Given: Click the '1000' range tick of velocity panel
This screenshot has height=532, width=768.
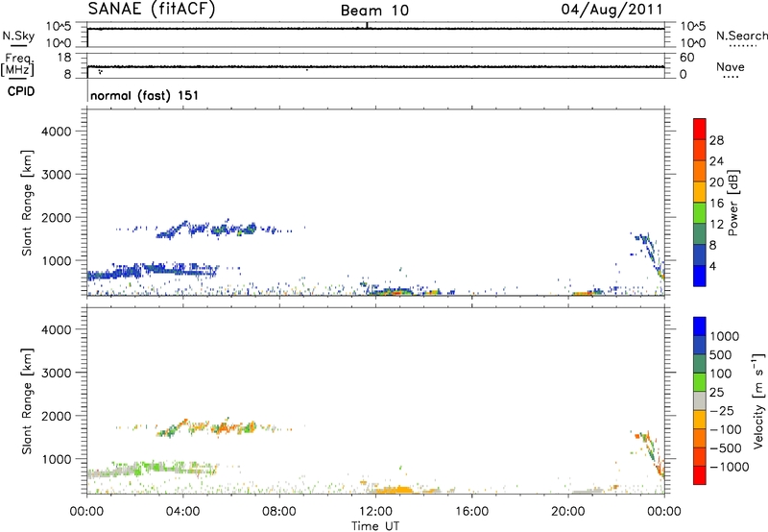Looking at the screenshot, I should click(x=57, y=459).
